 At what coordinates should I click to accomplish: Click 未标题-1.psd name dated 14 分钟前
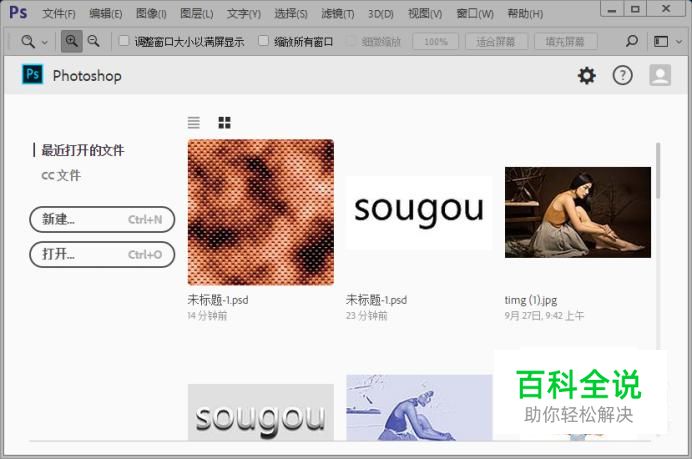point(218,300)
